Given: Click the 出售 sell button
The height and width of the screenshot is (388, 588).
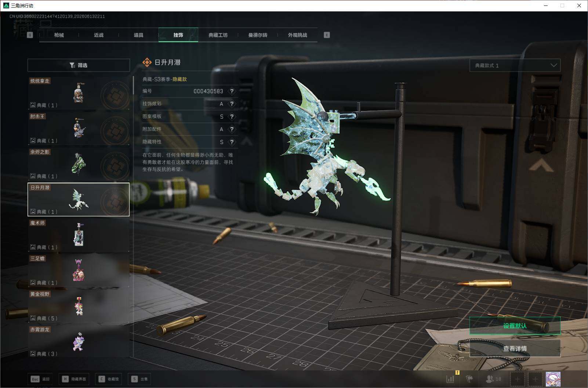Looking at the screenshot, I should (x=140, y=379).
